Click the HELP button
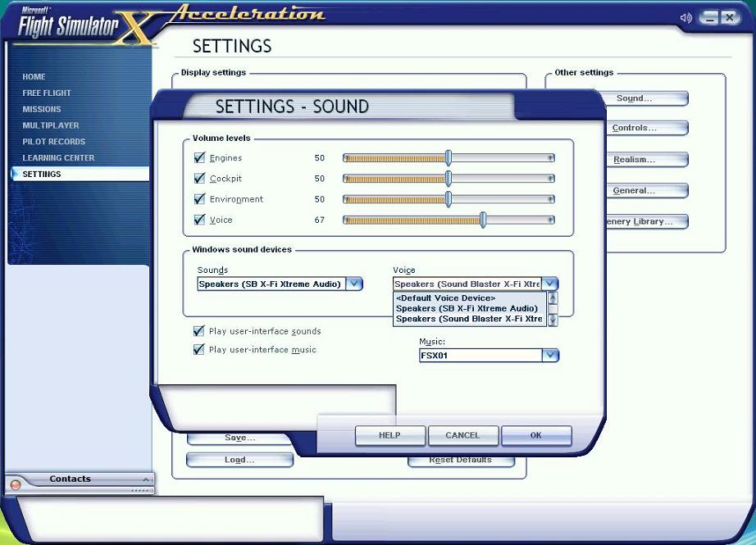 (390, 436)
